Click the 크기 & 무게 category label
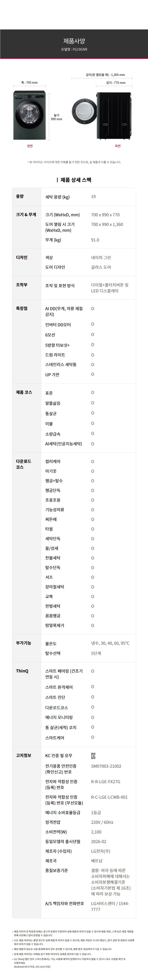Viewport: 148px width, 980px height. click(x=26, y=215)
